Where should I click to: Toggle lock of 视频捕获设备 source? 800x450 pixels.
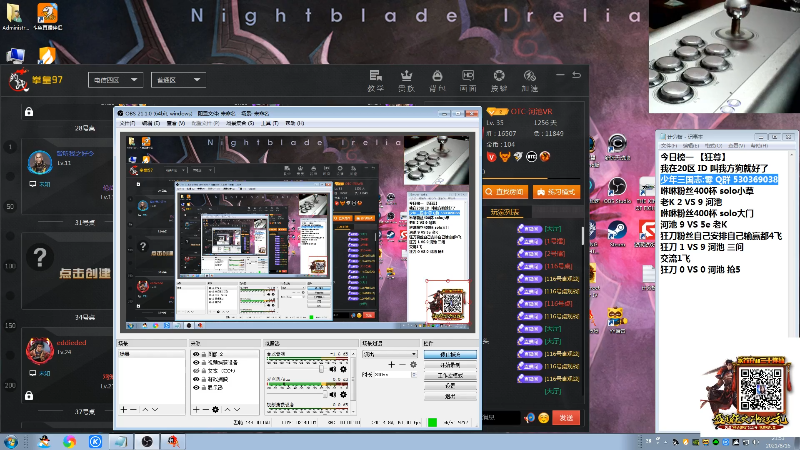tap(204, 362)
